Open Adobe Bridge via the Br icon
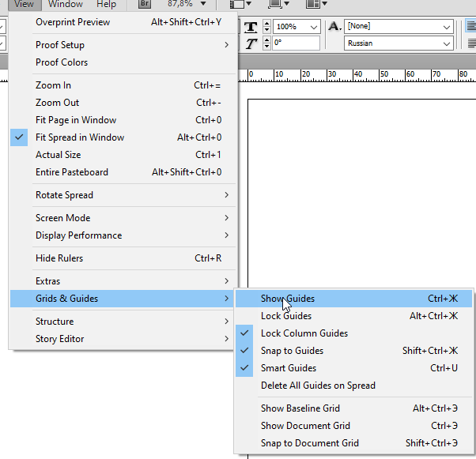Viewport: 476px width, 459px height. pos(145,4)
